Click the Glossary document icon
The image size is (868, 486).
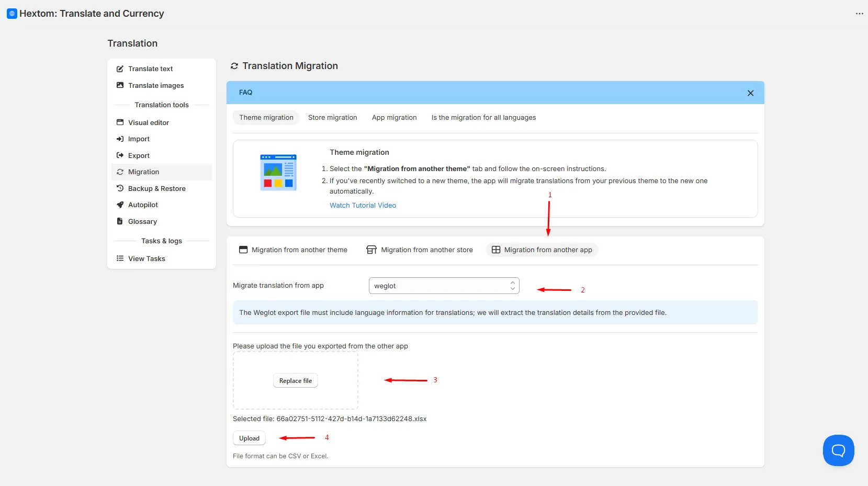click(x=120, y=221)
